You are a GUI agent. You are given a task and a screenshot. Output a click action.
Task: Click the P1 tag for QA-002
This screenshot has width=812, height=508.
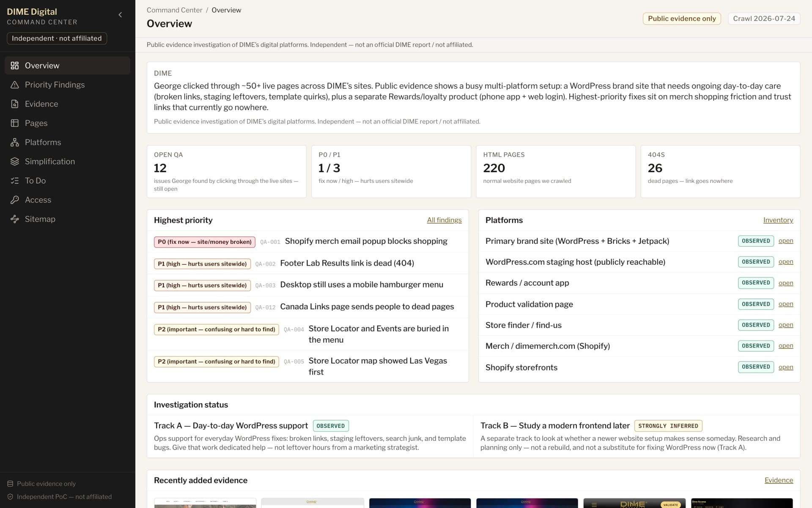(202, 264)
